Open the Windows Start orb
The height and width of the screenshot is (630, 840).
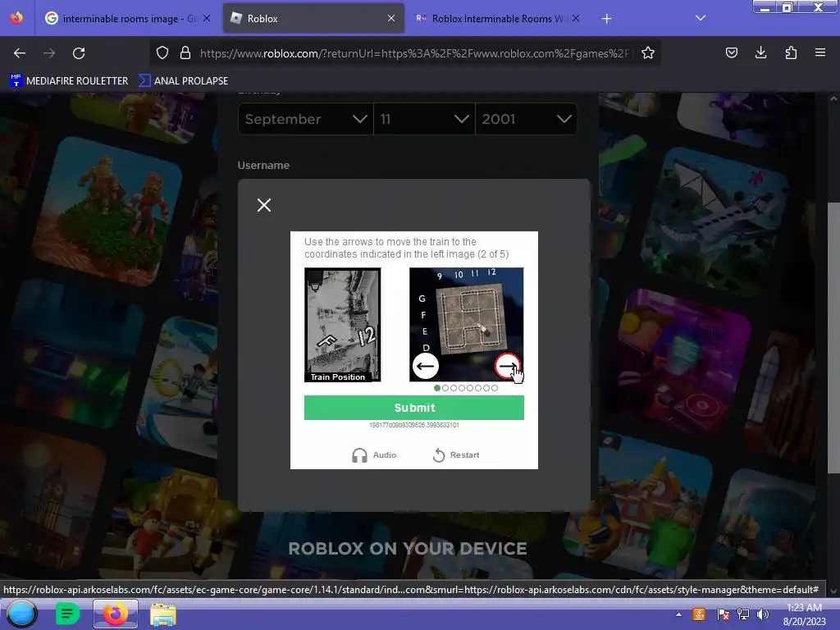[21, 614]
